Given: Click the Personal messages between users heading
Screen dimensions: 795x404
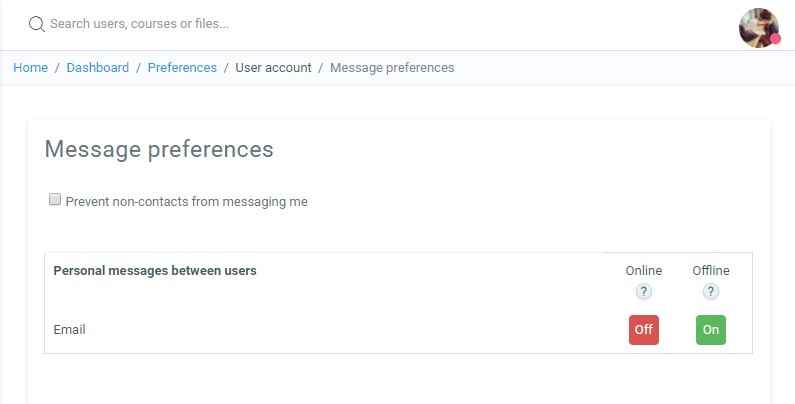Looking at the screenshot, I should (155, 270).
